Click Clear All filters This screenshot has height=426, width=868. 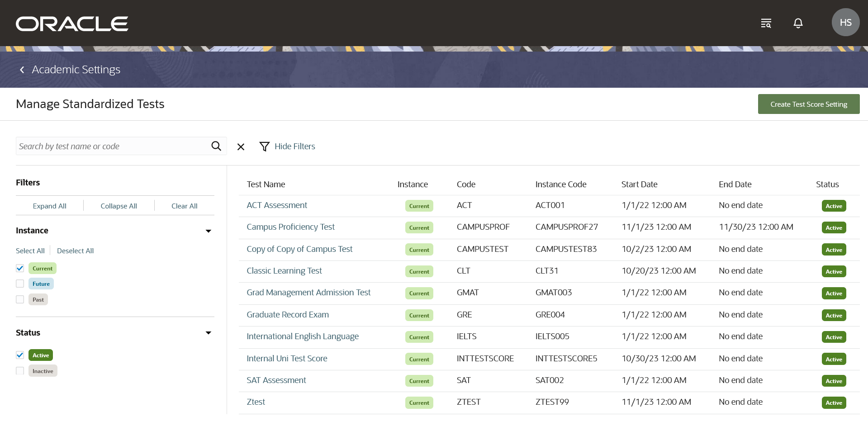184,206
